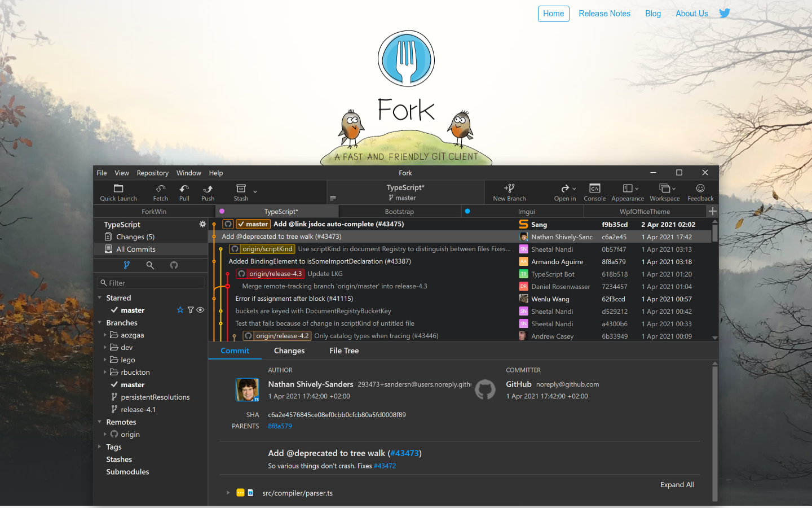Open the Workspace menu
The width and height of the screenshot is (812, 508).
pos(665,192)
